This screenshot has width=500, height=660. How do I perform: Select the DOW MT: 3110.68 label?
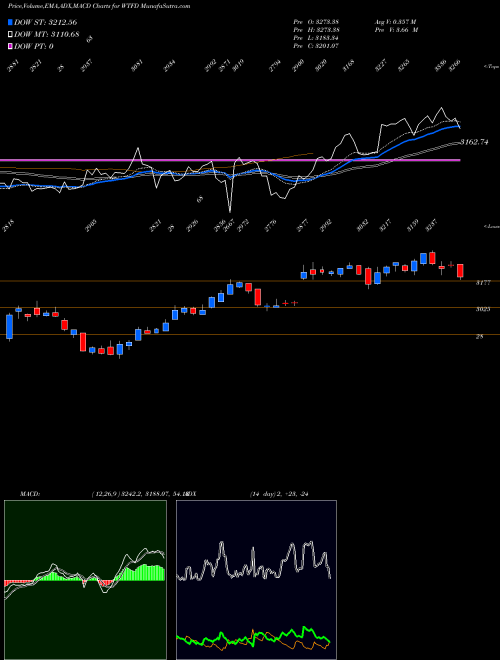click(47, 35)
